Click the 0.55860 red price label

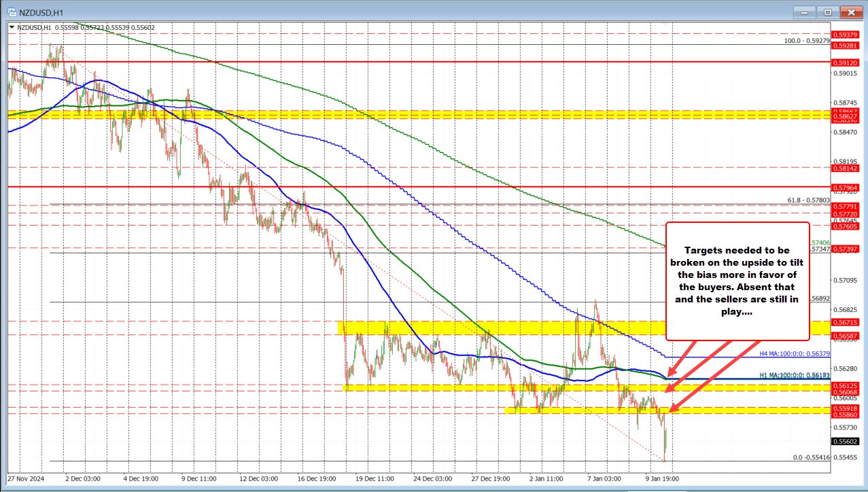coord(845,413)
